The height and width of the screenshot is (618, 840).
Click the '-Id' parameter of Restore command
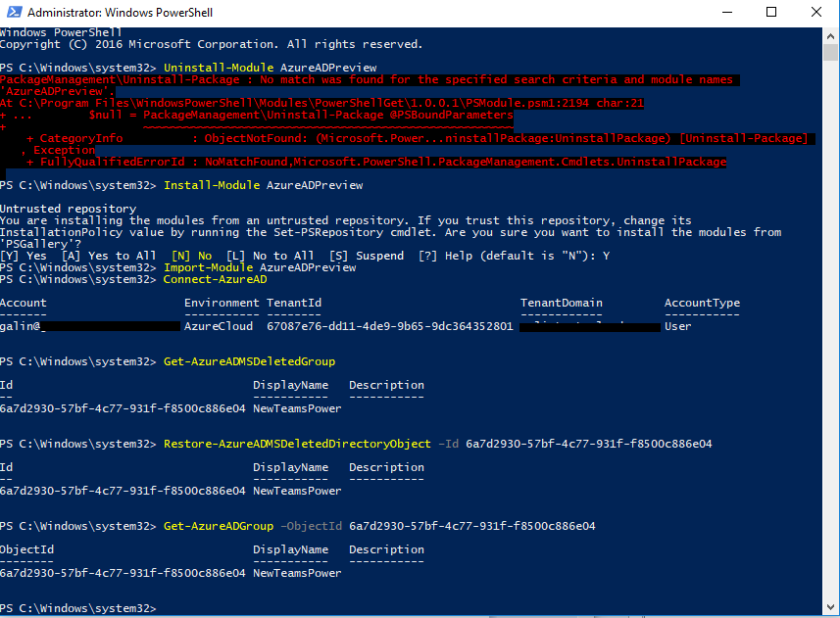[448, 444]
